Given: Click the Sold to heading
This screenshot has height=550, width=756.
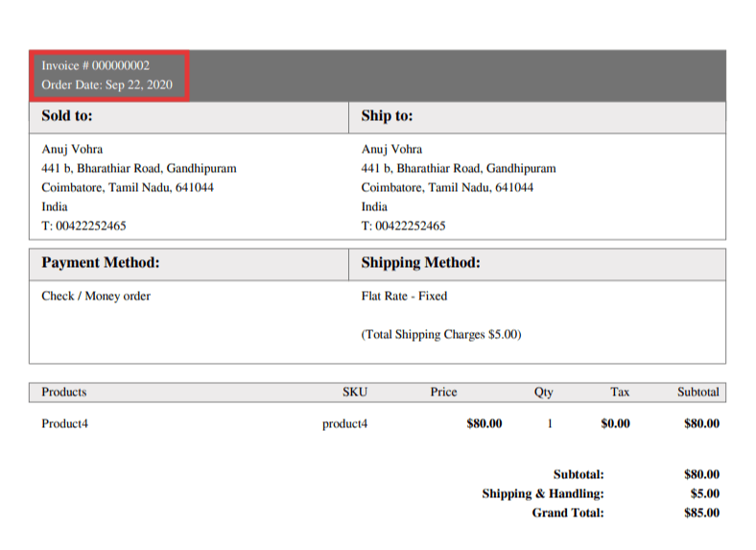Looking at the screenshot, I should coord(67,116).
